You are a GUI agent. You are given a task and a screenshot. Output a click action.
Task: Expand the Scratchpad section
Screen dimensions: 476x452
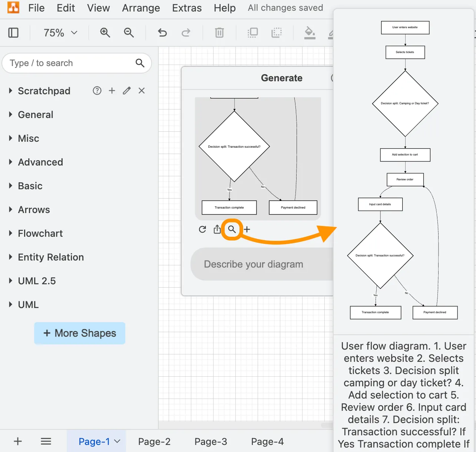click(x=11, y=91)
